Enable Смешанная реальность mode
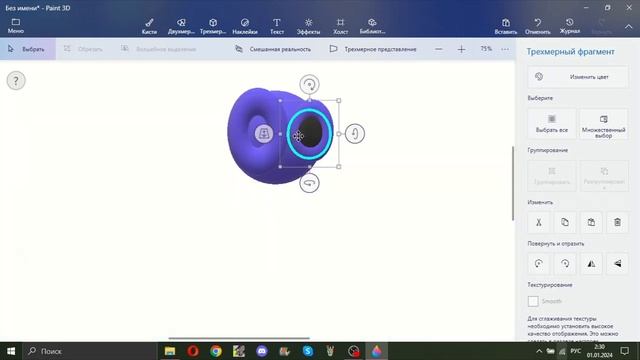 coord(273,49)
